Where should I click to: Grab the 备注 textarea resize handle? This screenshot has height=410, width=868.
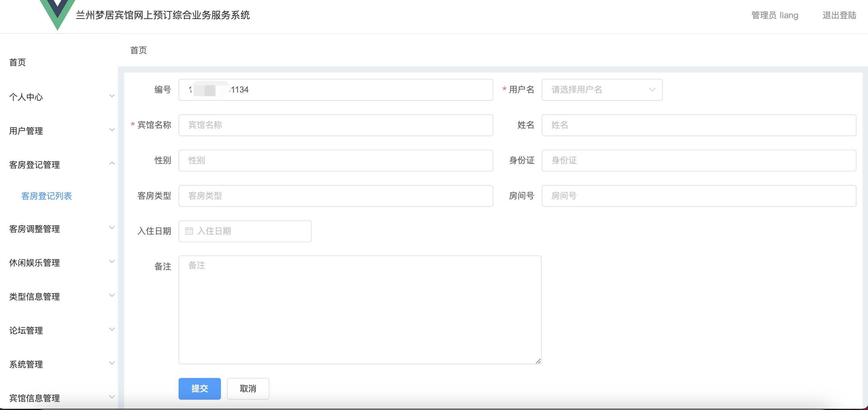tap(538, 361)
